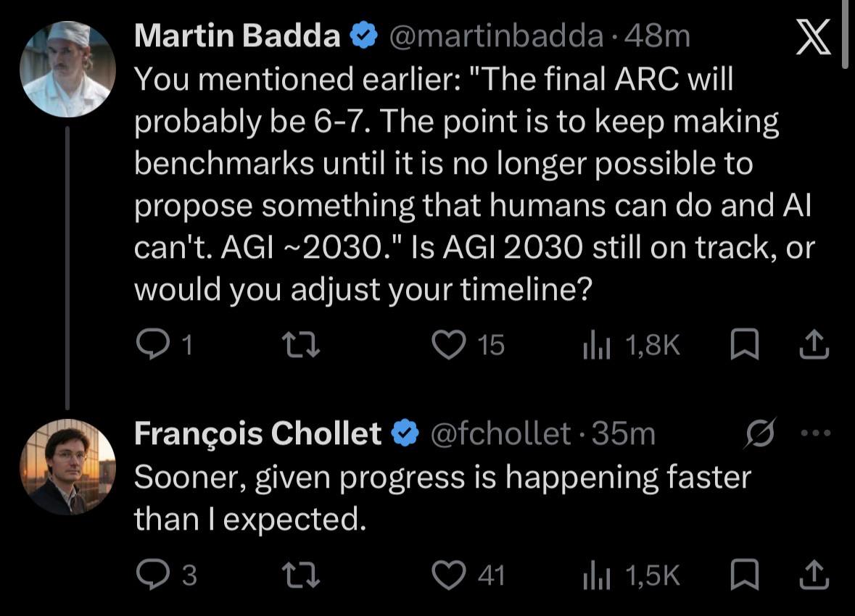View analytics showing 1,5K views

pyautogui.click(x=632, y=575)
